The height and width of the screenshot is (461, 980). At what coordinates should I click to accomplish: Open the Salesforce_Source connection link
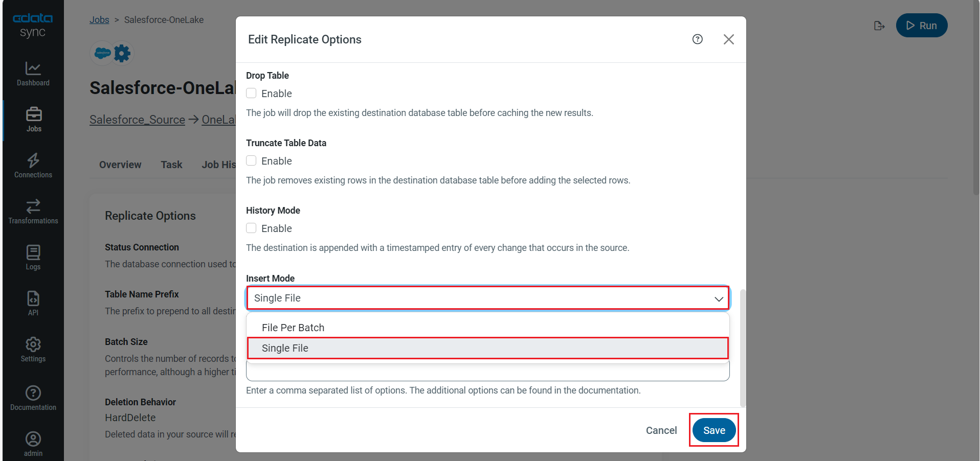click(137, 120)
